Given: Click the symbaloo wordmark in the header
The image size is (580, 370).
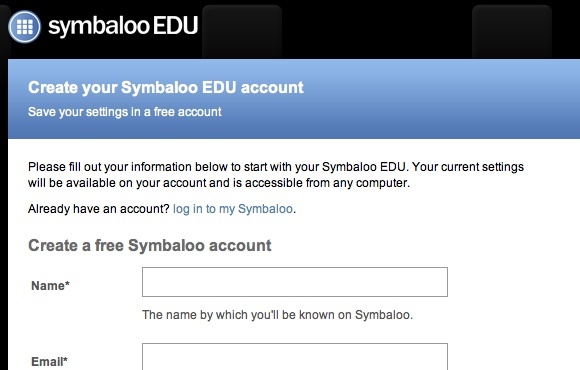Looking at the screenshot, I should 98,27.
